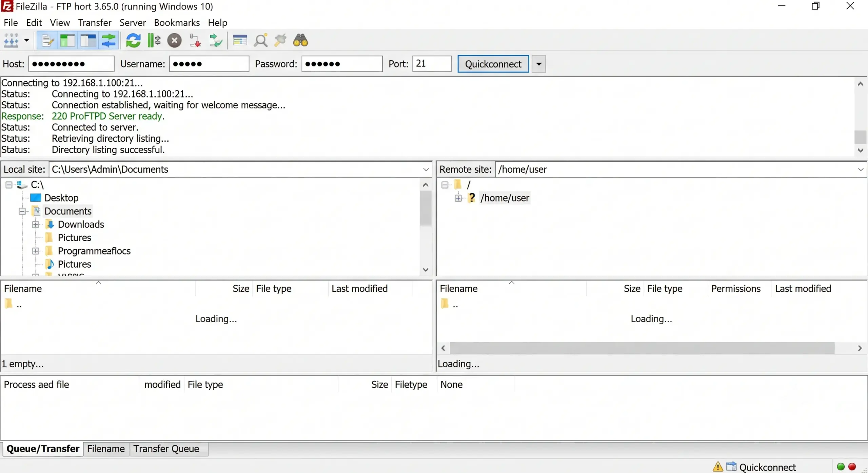Open the Edit menu
The image size is (868, 473).
(x=34, y=23)
